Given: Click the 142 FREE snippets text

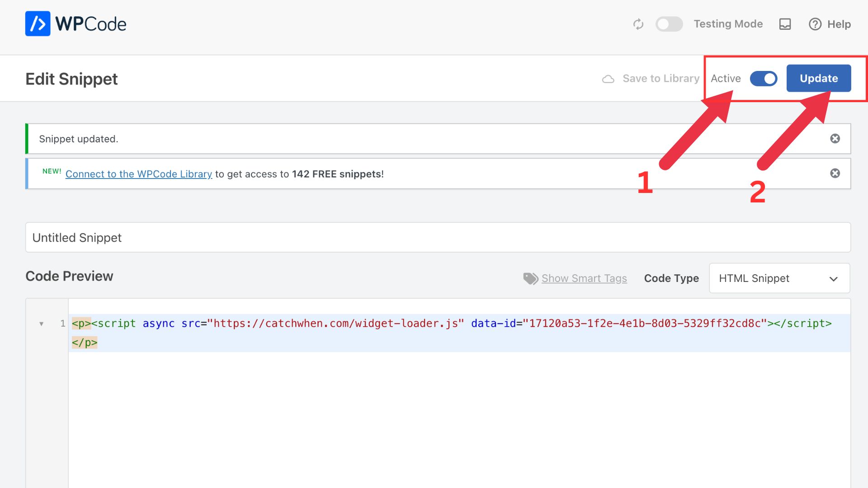Looking at the screenshot, I should coord(337,174).
